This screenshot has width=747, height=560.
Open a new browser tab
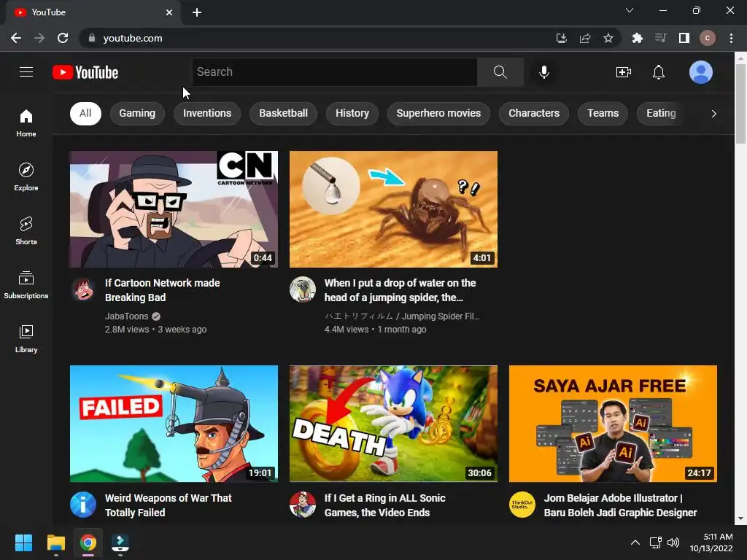(197, 12)
